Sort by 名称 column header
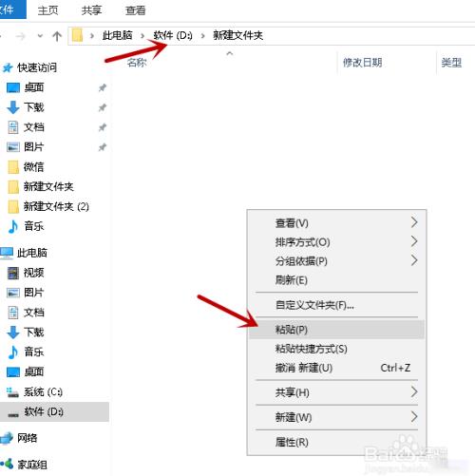 (137, 63)
